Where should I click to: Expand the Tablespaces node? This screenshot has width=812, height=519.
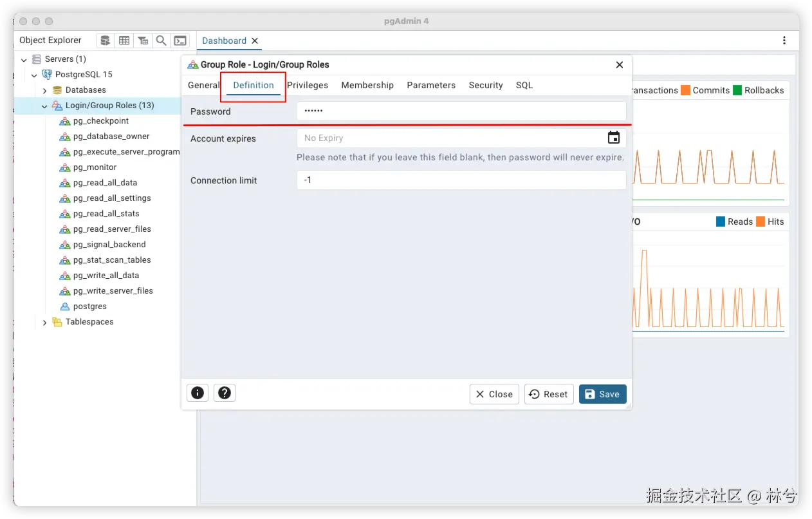click(x=44, y=322)
